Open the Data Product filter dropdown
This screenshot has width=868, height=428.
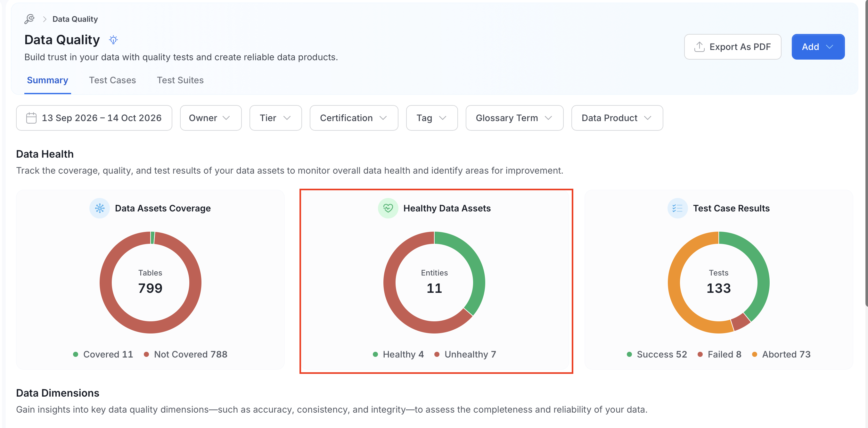(x=617, y=118)
